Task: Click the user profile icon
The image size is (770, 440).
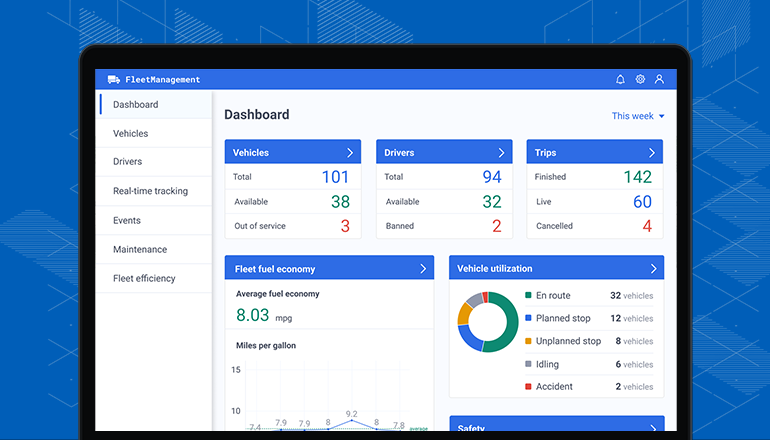Action: [660, 79]
